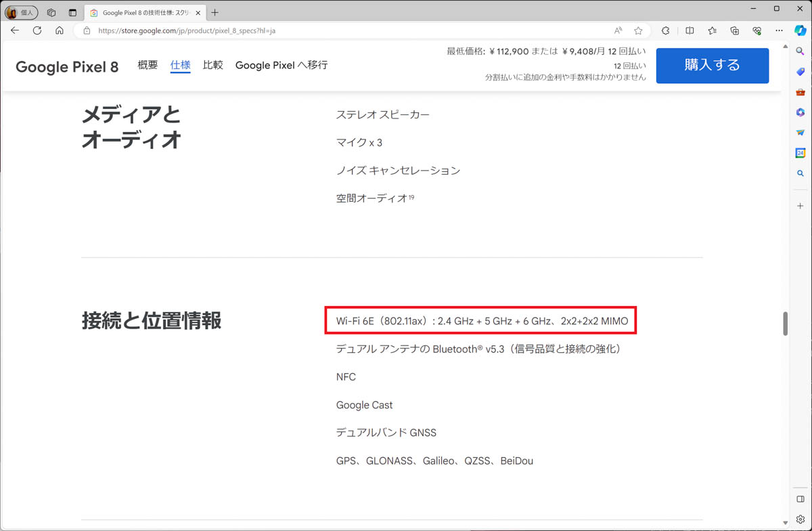Screen dimensions: 812x531
Task: Open sidebar Search tool
Action: 800,51
